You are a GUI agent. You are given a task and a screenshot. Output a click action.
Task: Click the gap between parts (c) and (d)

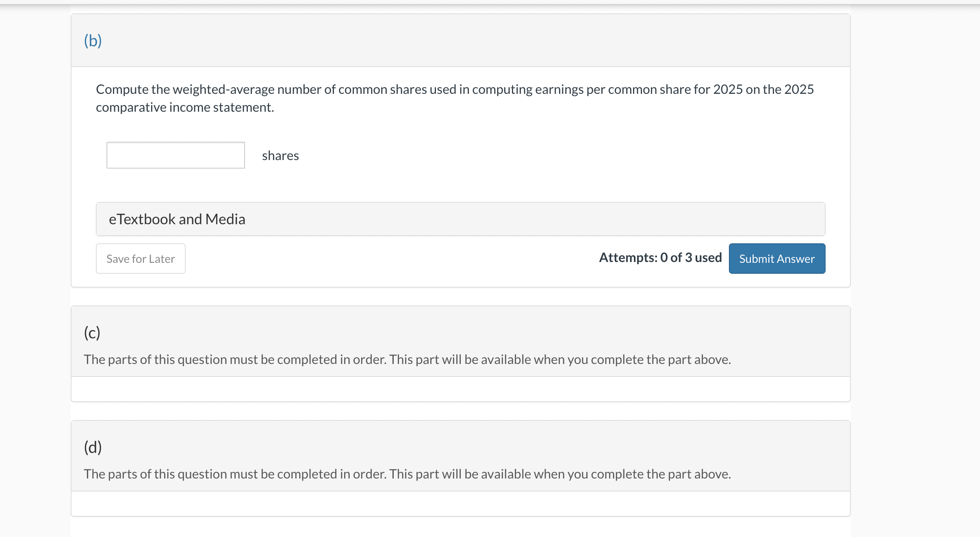[x=460, y=411]
